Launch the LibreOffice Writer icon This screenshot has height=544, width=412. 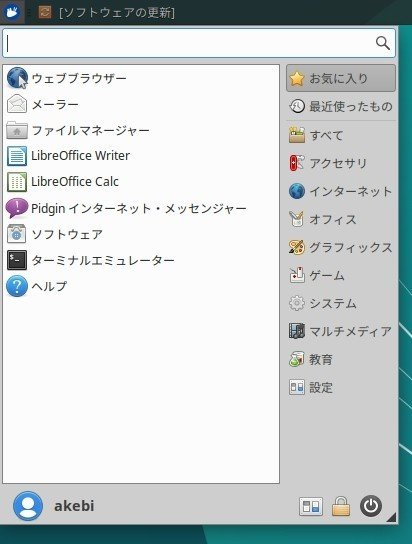pos(17,156)
